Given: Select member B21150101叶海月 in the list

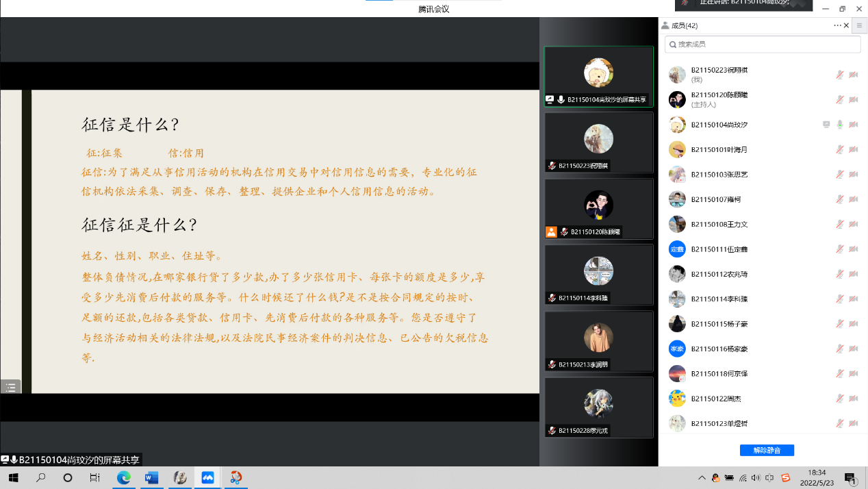Looking at the screenshot, I should [x=719, y=149].
